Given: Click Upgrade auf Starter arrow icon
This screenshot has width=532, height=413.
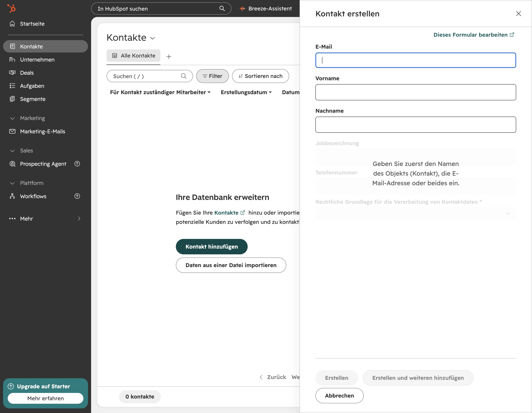Looking at the screenshot, I should pos(11,386).
